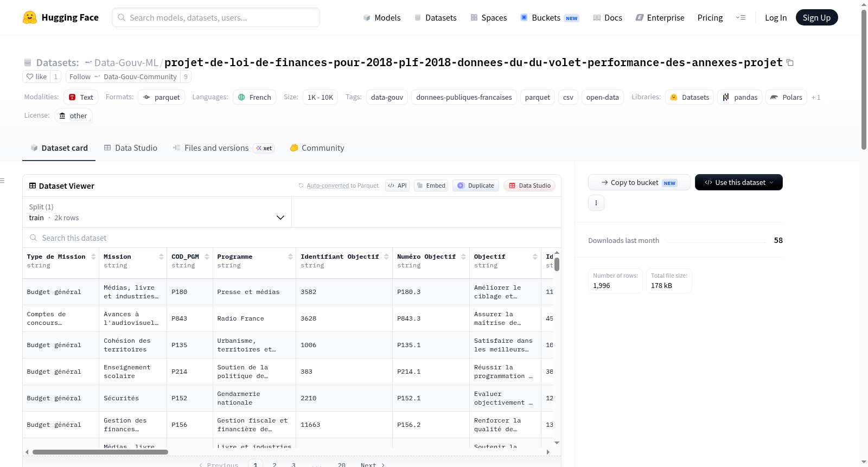Click the like heart button
The height and width of the screenshot is (467, 868).
(x=36, y=76)
